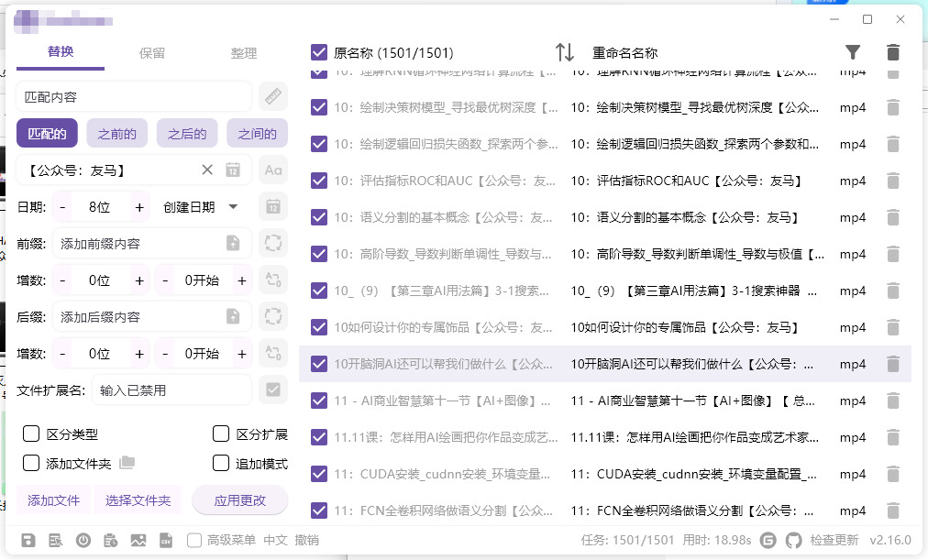This screenshot has width=928, height=560.
Task: Click the header trash icon to clear list
Action: [893, 52]
